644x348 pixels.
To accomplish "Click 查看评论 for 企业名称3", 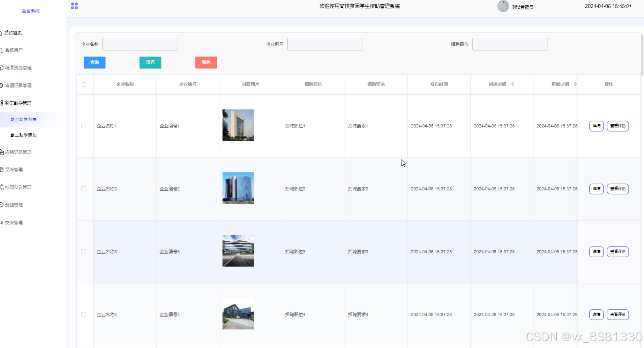I will [x=618, y=252].
